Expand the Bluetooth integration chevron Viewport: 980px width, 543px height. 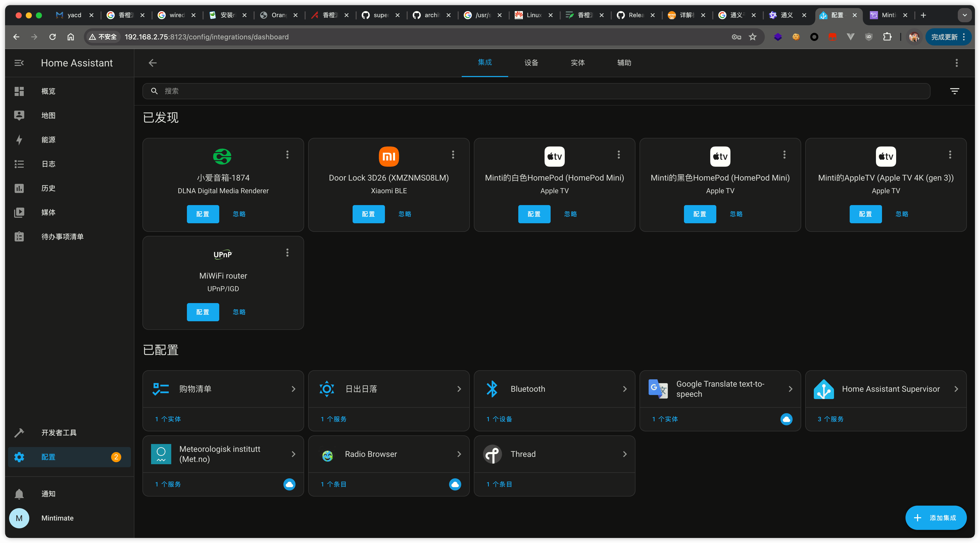[x=624, y=389]
